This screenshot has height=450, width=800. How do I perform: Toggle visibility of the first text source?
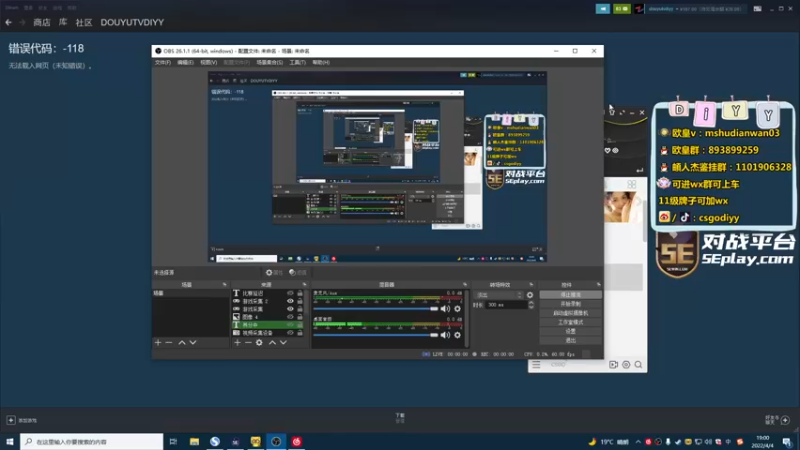click(x=290, y=293)
